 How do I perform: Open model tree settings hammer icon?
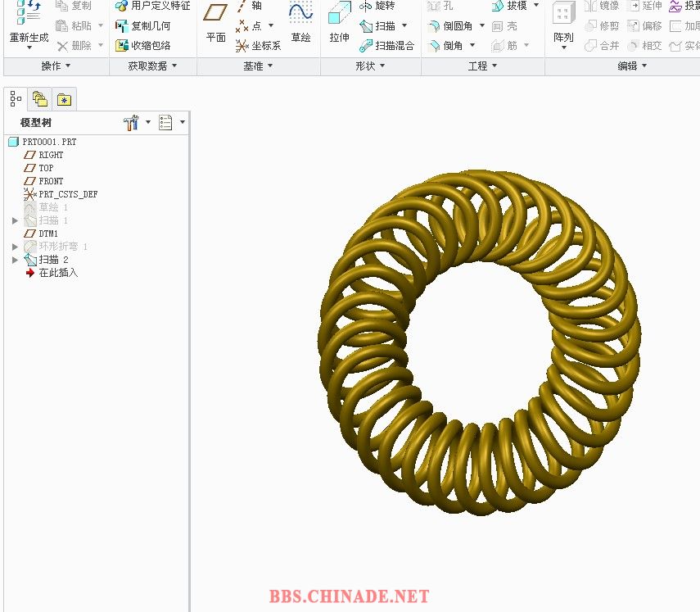[131, 123]
